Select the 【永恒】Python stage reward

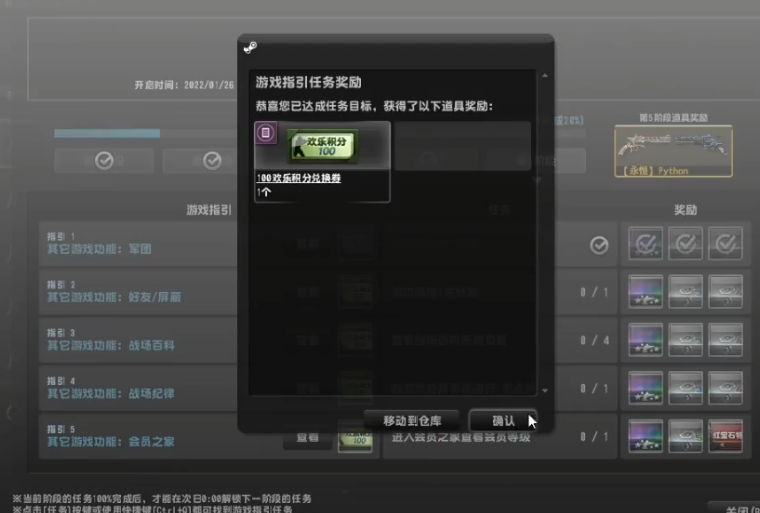click(x=673, y=151)
